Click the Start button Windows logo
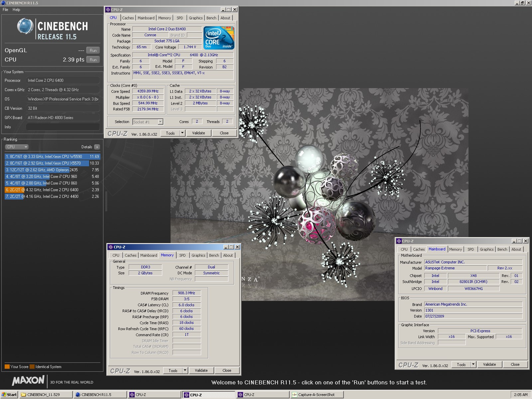The width and height of the screenshot is (532, 399). coord(4,395)
